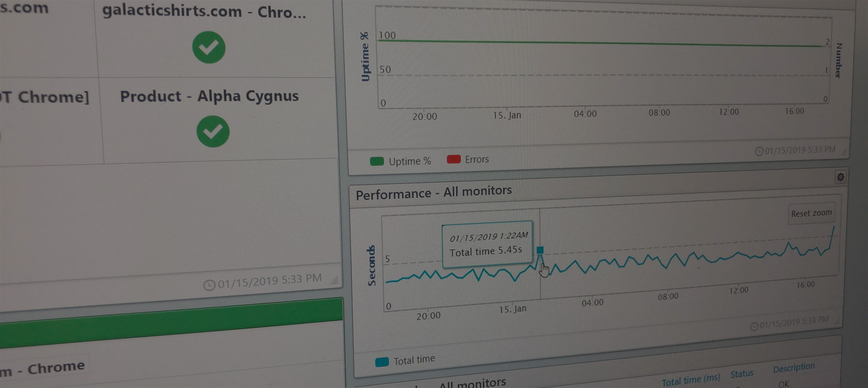Click the teal Total time legend swatch
Screen dimensions: 868x388
382,362
